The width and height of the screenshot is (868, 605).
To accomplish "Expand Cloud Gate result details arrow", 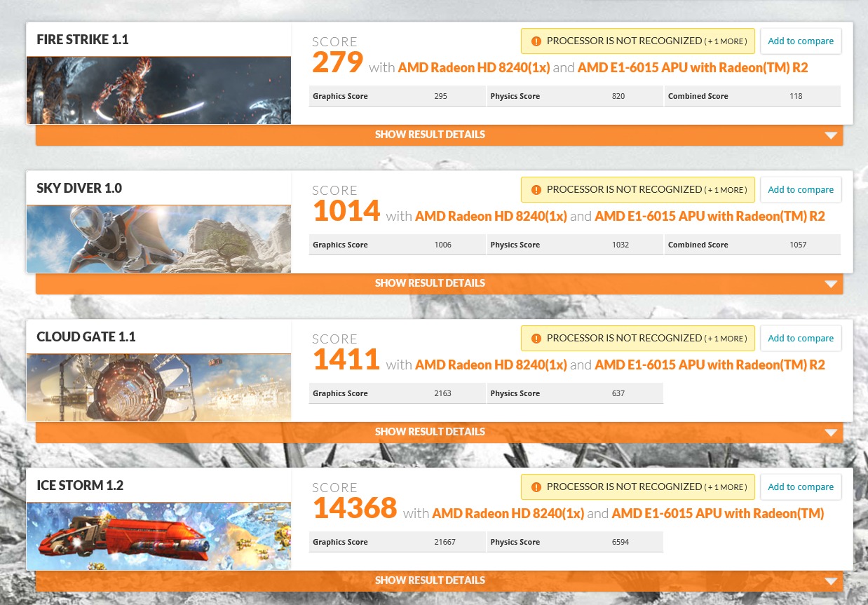I will click(832, 433).
